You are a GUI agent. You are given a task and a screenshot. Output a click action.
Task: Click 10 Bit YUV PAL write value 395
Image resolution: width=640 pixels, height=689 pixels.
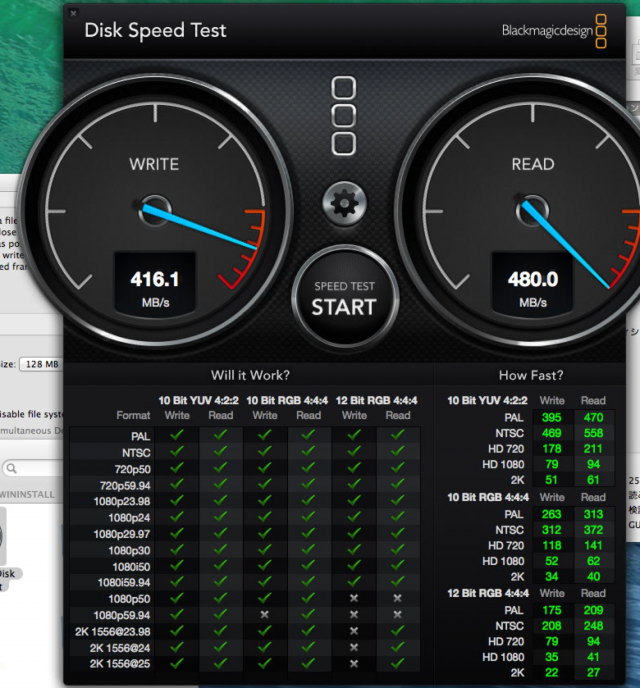tap(552, 417)
